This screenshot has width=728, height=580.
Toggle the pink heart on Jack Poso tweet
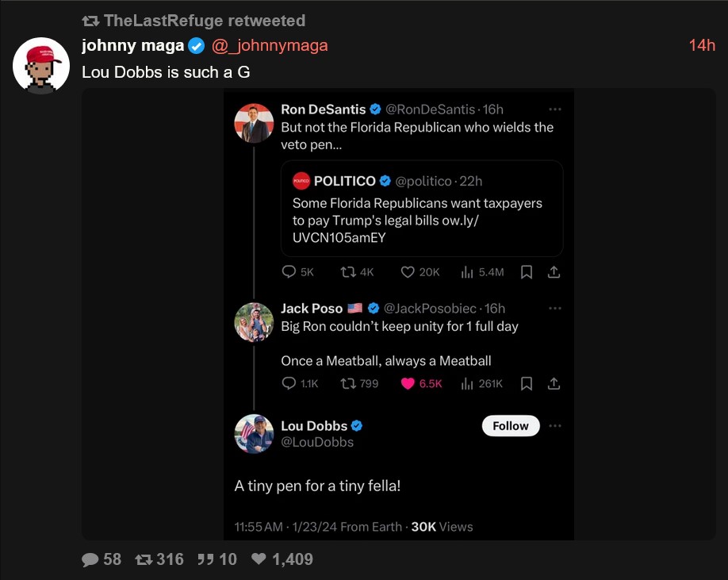click(408, 384)
